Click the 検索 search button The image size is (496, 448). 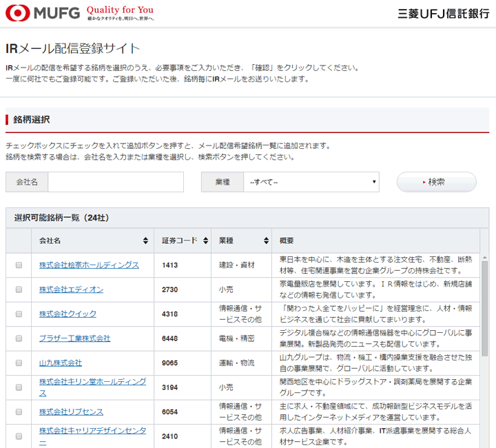coord(437,182)
